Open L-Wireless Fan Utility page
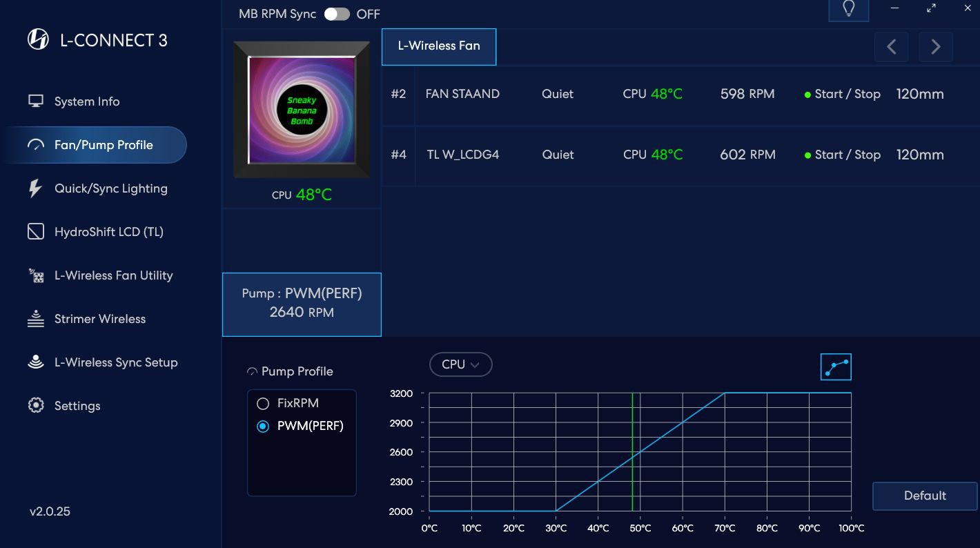This screenshot has width=980, height=548. (x=100, y=275)
